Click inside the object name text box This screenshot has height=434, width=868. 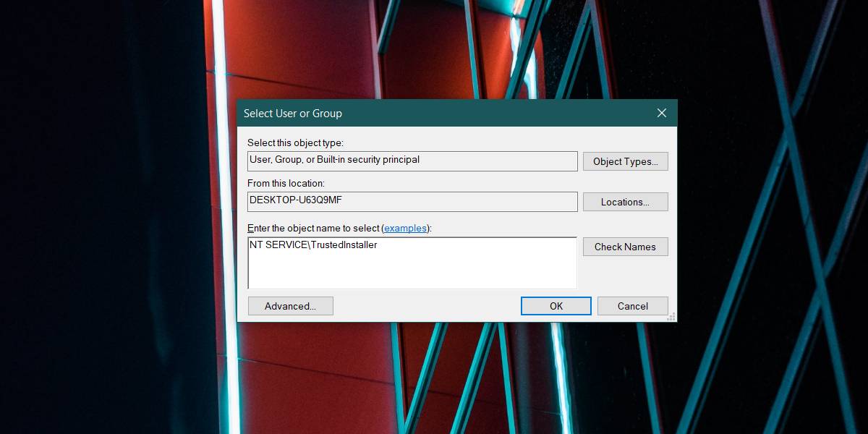(x=412, y=263)
